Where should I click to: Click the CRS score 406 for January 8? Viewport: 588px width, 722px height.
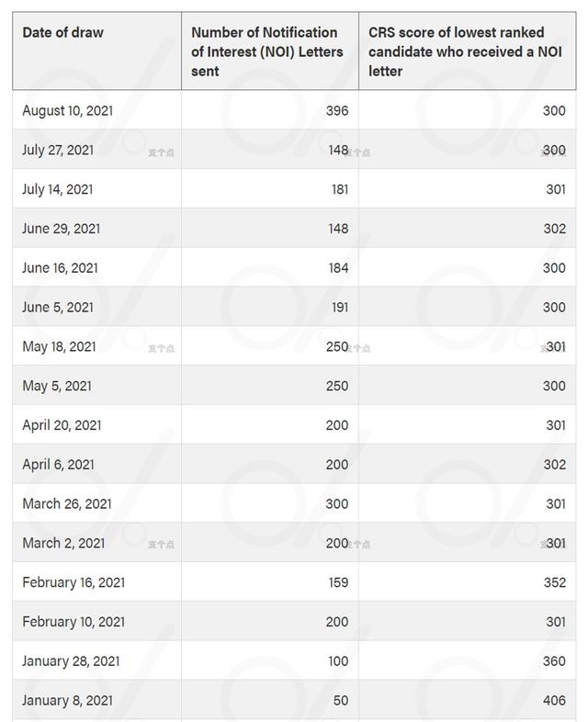click(x=554, y=701)
